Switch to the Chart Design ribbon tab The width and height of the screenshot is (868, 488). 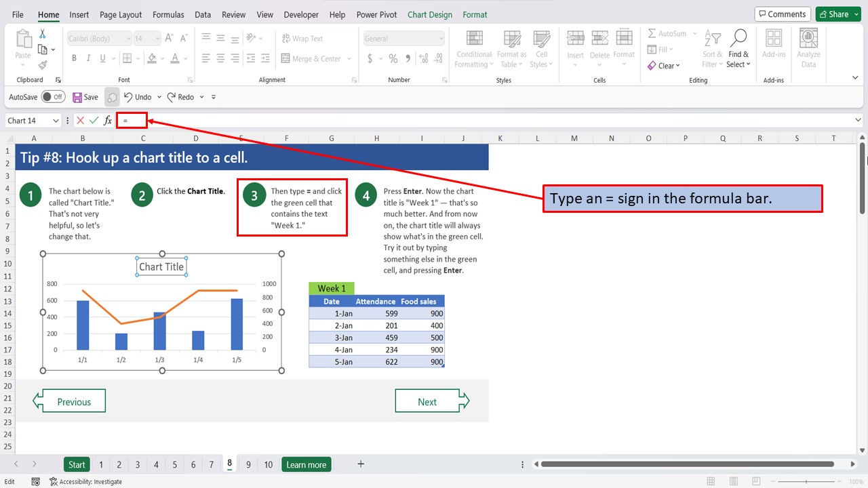coord(429,14)
